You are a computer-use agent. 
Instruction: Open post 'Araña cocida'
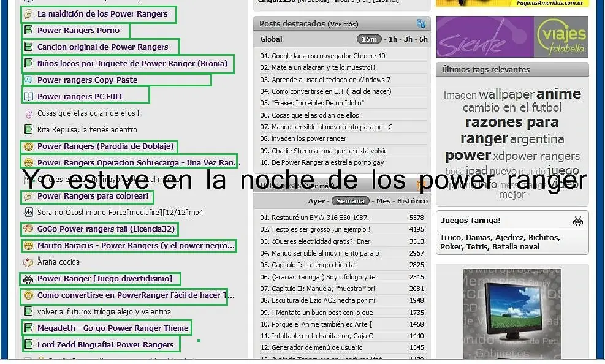[x=58, y=262]
